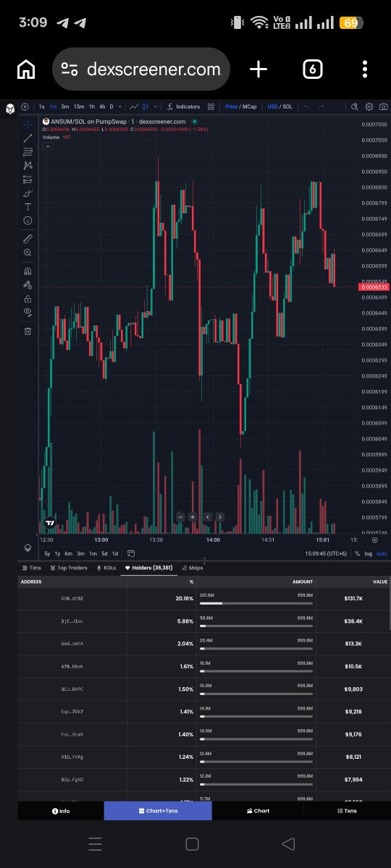
Task: Click the browser home icon
Action: 26,69
